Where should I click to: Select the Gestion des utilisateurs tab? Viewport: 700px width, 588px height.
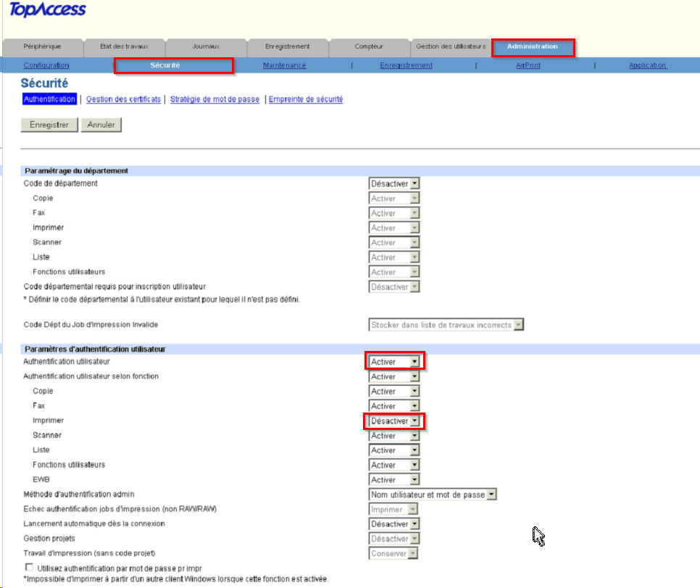451,46
